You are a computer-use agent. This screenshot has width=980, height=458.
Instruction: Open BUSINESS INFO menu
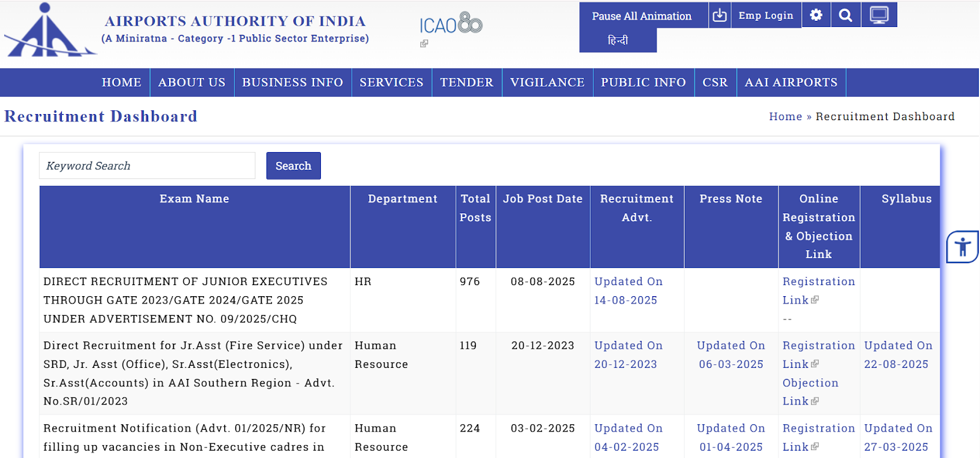292,82
